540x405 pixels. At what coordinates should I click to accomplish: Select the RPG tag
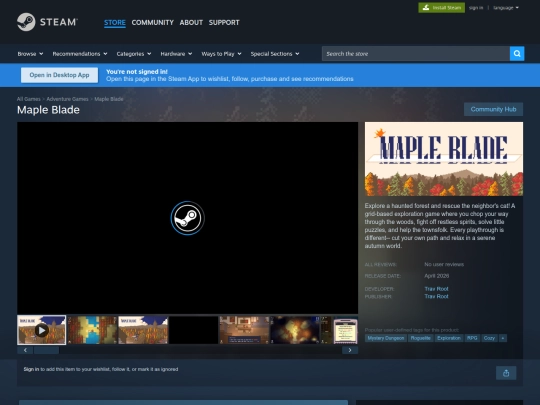pos(472,338)
